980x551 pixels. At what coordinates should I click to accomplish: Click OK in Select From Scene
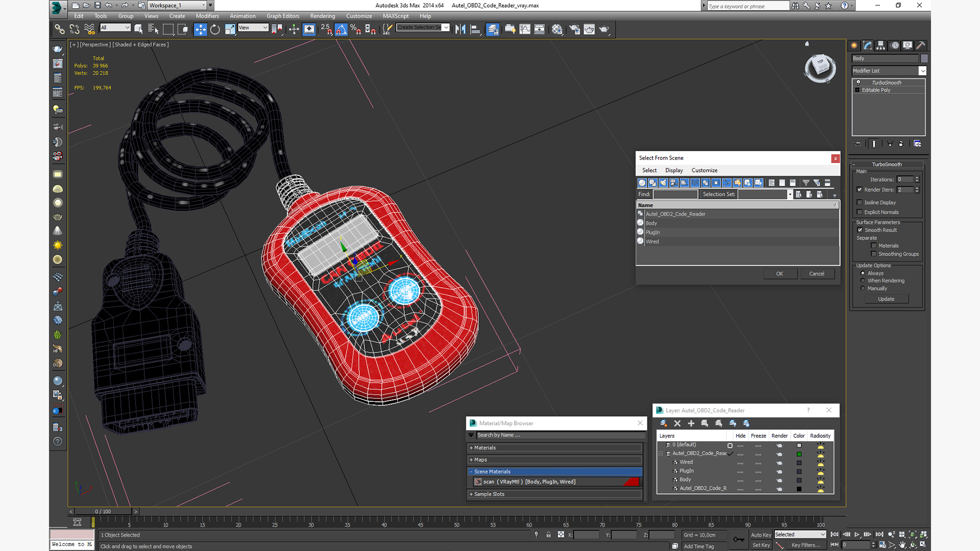[x=779, y=274]
